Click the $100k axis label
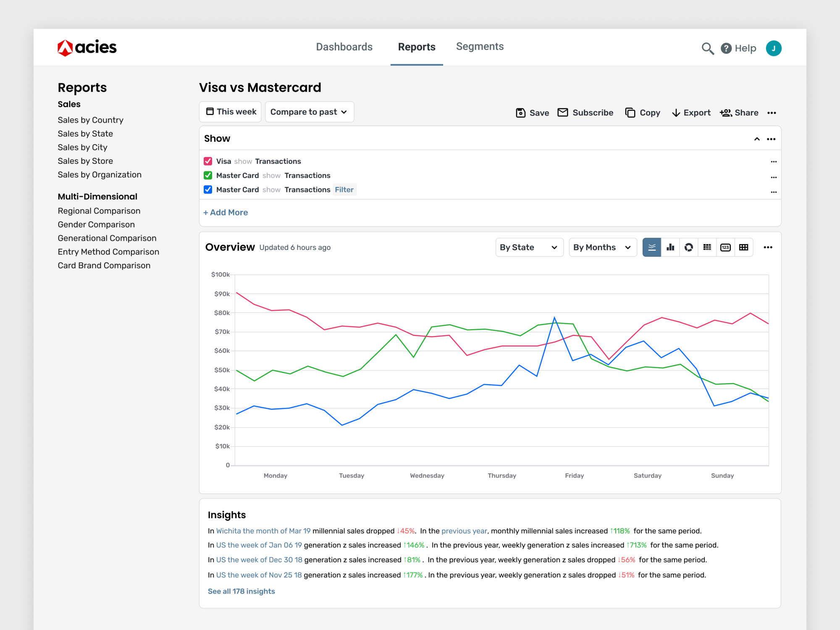This screenshot has height=630, width=840. click(220, 275)
